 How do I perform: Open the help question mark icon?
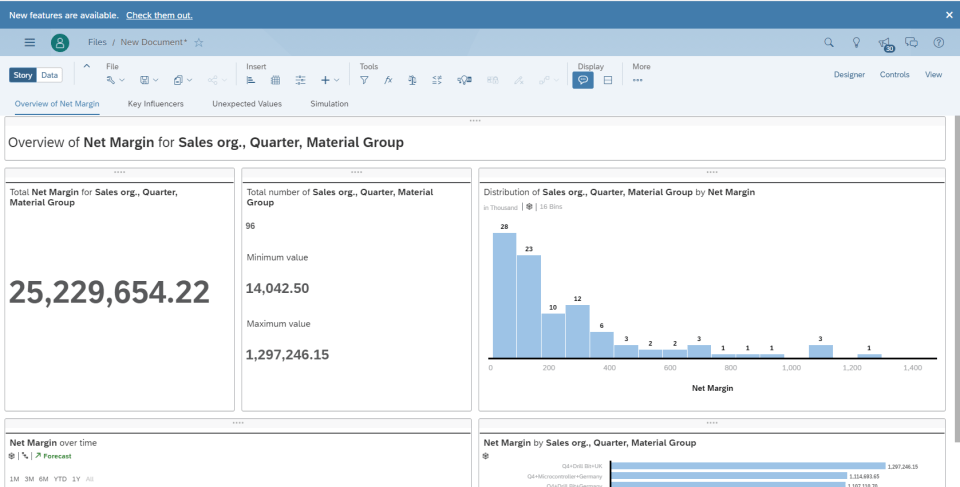938,42
